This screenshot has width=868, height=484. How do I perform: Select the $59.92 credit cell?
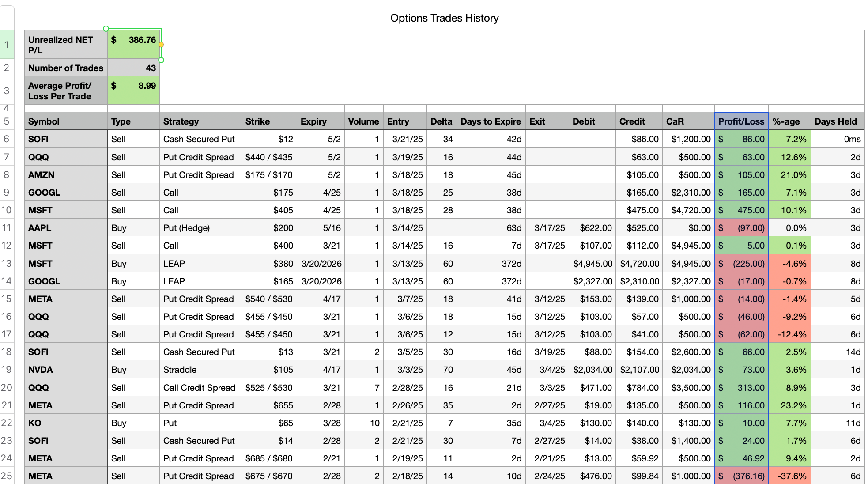coord(639,458)
